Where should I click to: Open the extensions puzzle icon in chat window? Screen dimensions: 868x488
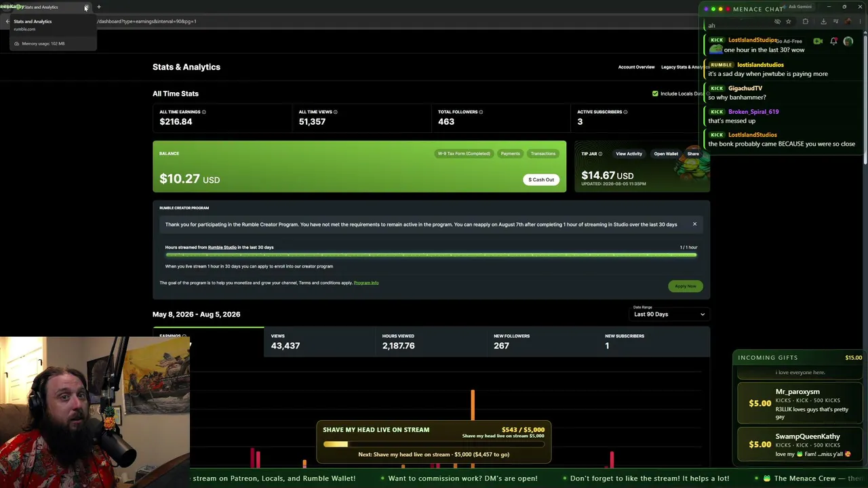(805, 22)
